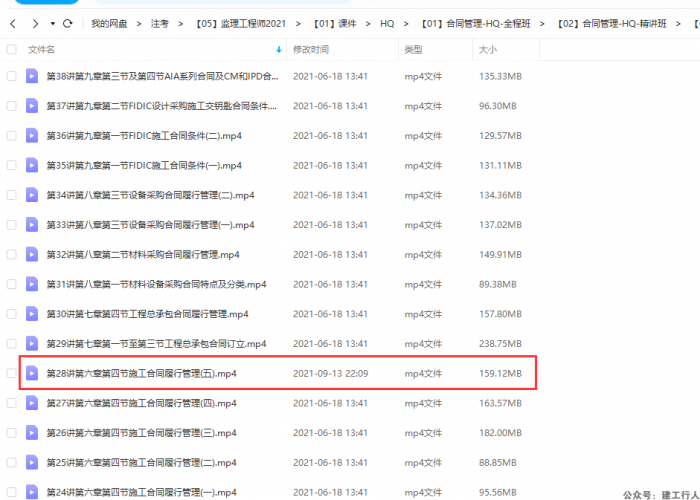Tick the select-all checkbox in header

tap(12, 50)
